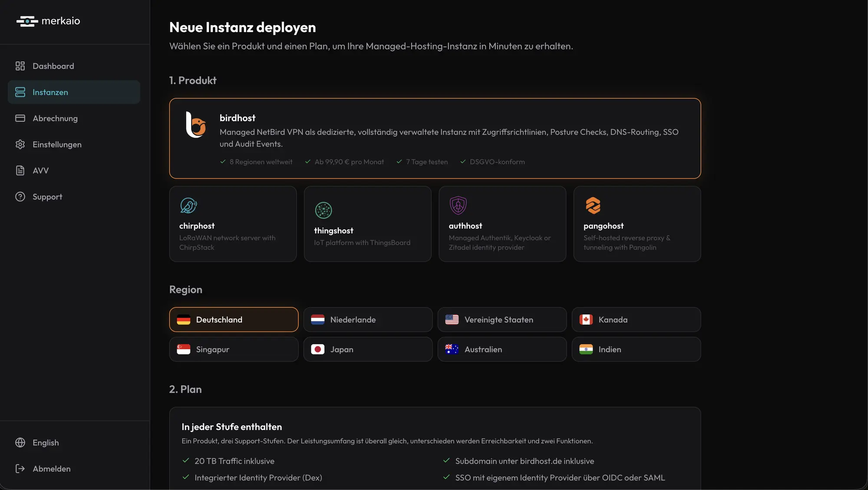
Task: Click '20 TB Traffic inklusive' text
Action: 234,461
